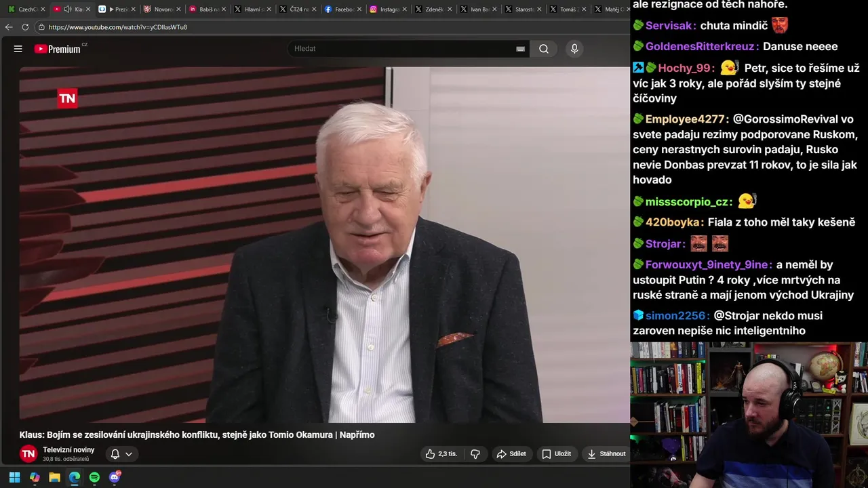Click the Klaus video title text
The width and height of the screenshot is (868, 488).
click(197, 435)
